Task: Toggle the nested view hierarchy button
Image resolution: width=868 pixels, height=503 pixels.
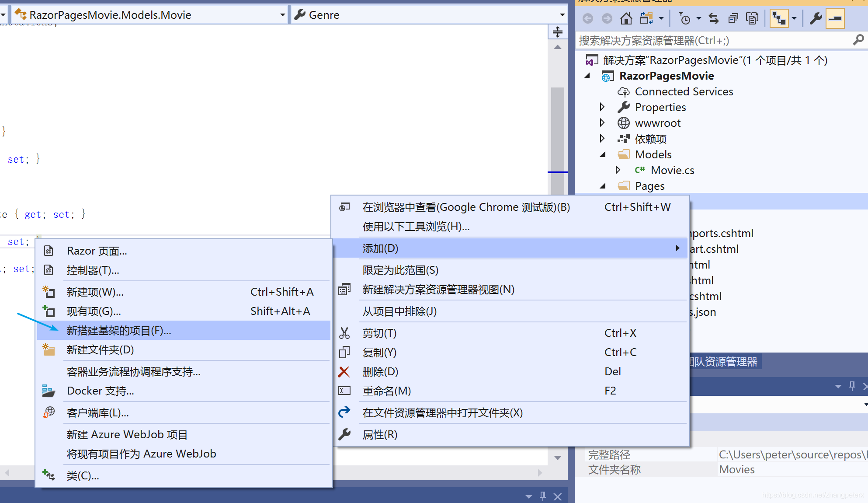Action: click(779, 18)
